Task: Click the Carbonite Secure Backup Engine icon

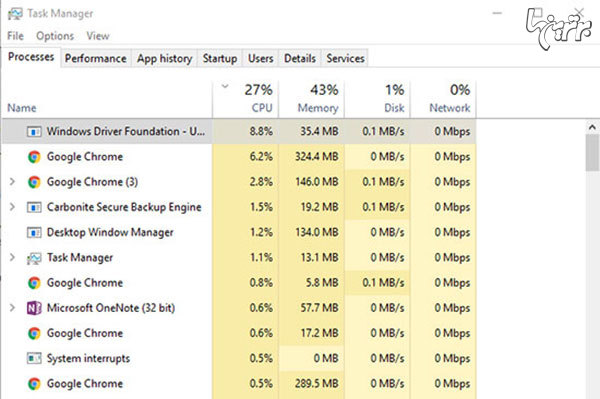Action: coord(34,207)
